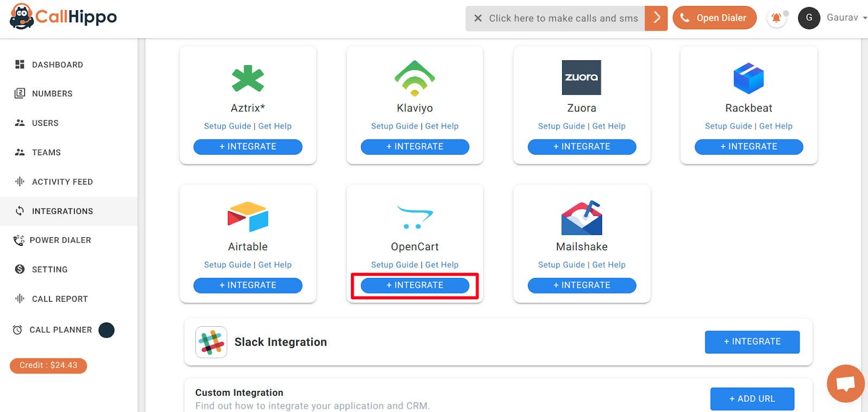Click the Klaviyo logo

point(415,78)
